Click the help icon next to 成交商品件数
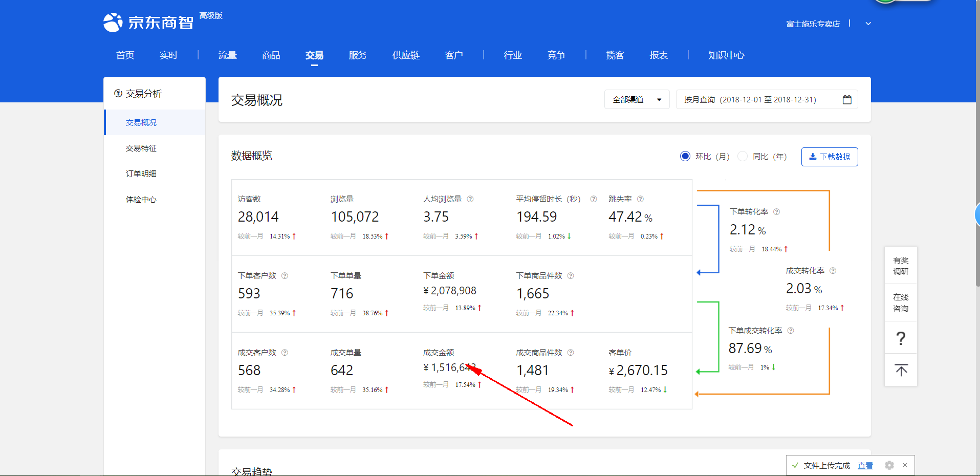 tap(571, 353)
